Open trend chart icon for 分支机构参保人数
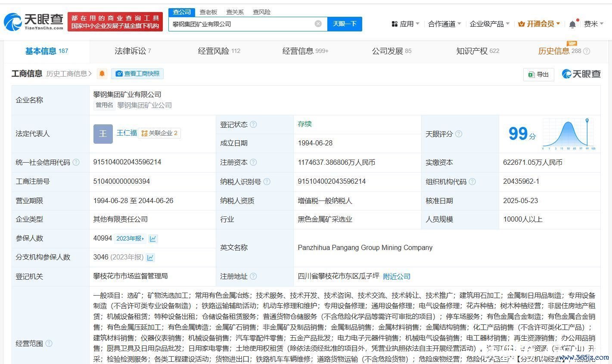 [150, 257]
